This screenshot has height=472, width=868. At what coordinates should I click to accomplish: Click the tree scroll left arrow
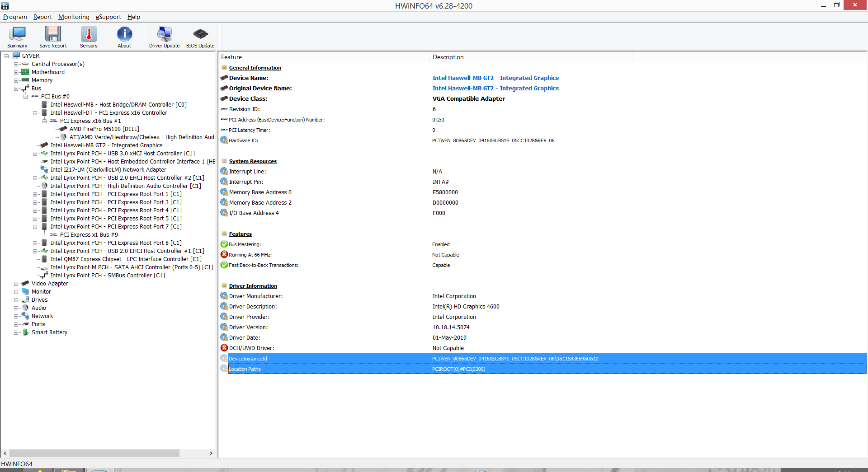[5, 453]
